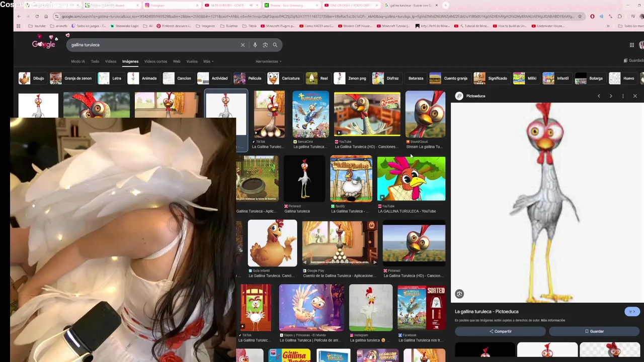Show previous image in preview panel
This screenshot has height=362, width=644.
click(599, 96)
